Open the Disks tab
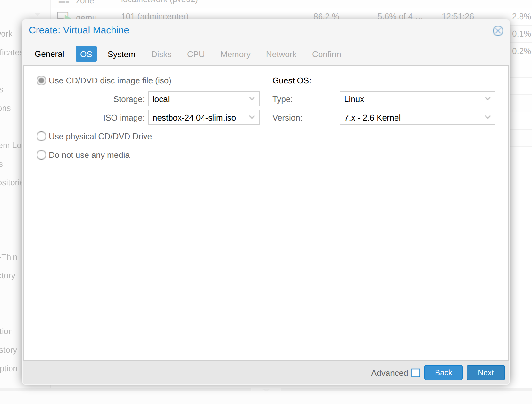532x404 pixels. (x=161, y=54)
